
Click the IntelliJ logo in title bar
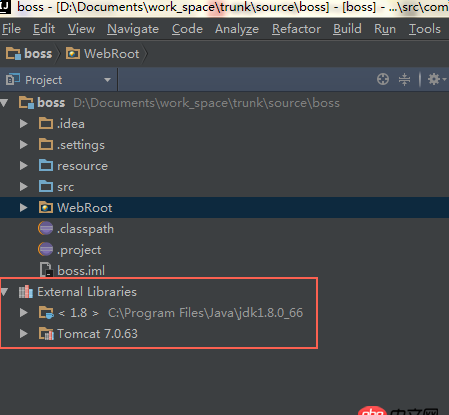pyautogui.click(x=5, y=7)
